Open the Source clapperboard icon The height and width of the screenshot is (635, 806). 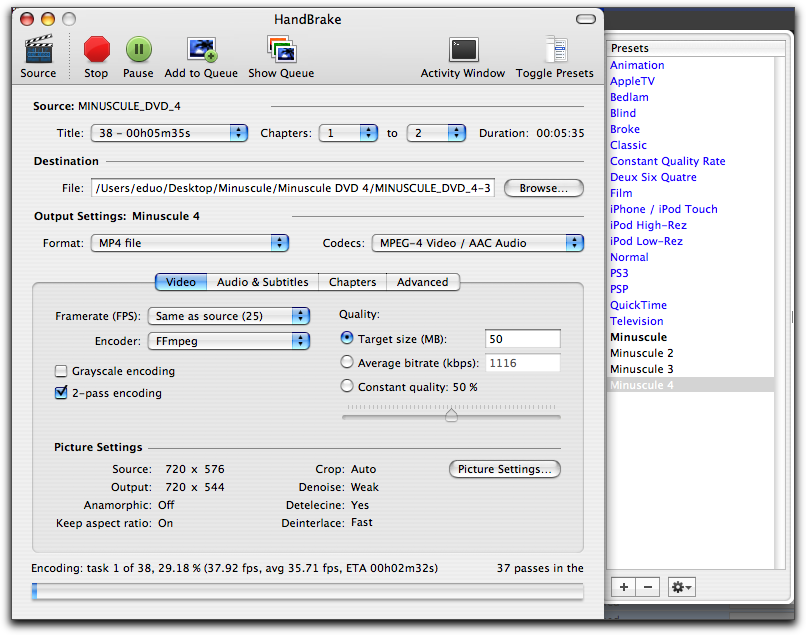point(39,50)
